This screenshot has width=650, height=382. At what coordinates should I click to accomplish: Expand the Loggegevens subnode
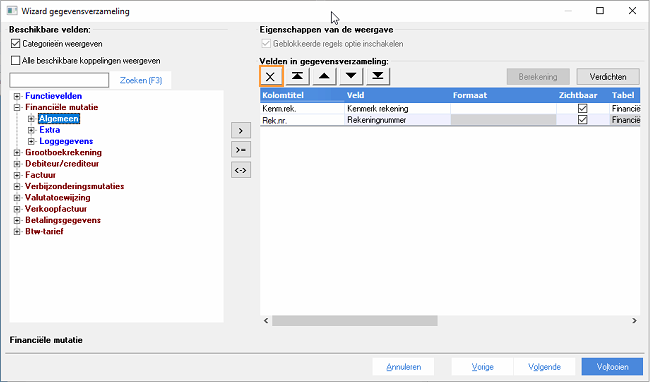point(31,141)
